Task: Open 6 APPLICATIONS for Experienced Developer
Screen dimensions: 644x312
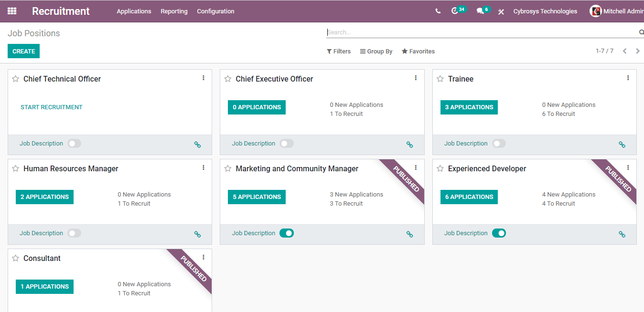Action: [469, 197]
